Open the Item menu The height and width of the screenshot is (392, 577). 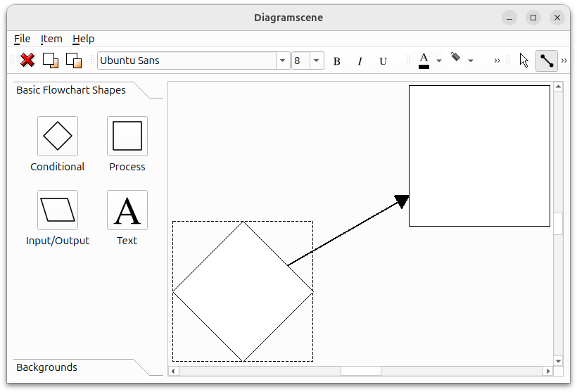pos(51,39)
